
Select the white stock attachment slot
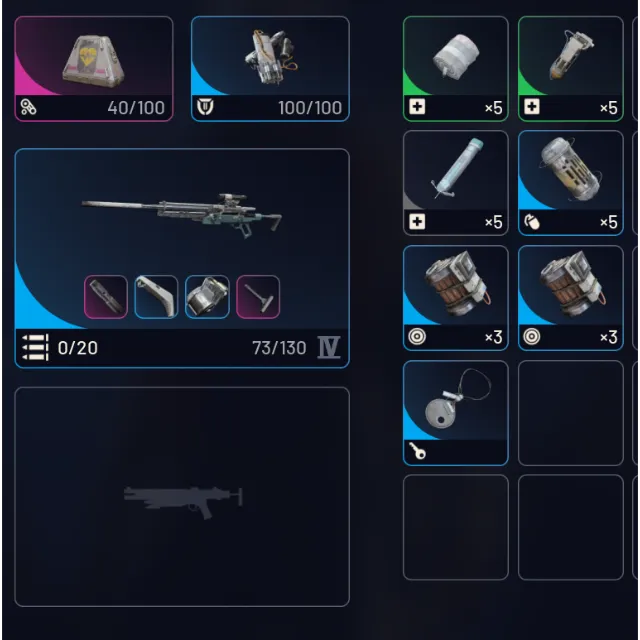(x=156, y=297)
